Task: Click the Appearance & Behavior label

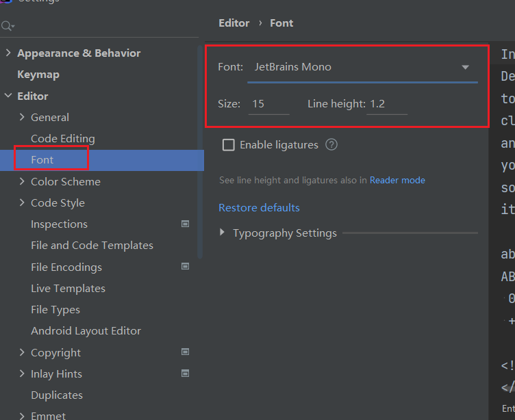Action: point(79,53)
